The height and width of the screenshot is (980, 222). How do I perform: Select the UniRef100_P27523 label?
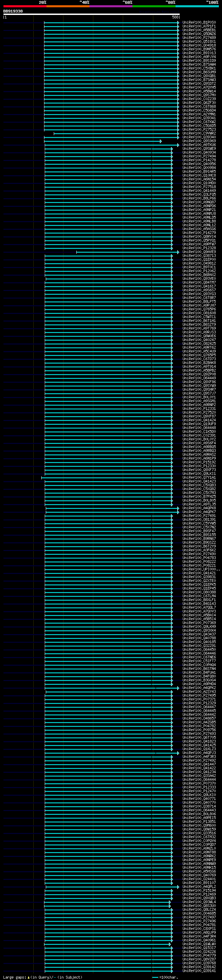pos(199,129)
